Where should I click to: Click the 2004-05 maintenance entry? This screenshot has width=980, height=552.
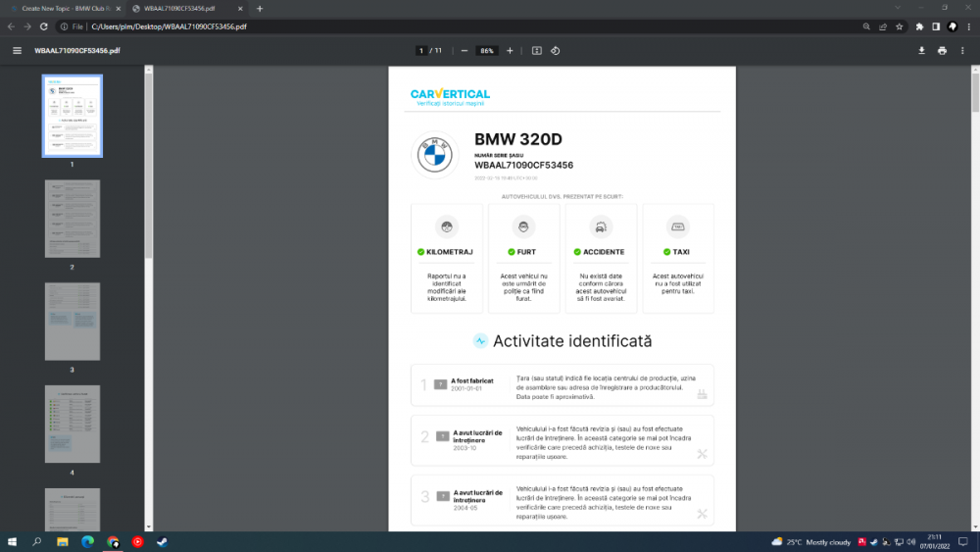tap(563, 500)
